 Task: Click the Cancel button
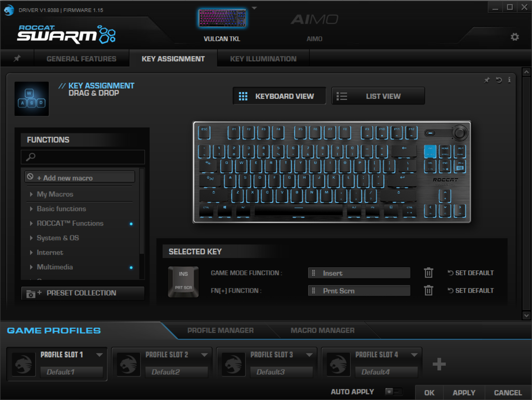pos(508,393)
